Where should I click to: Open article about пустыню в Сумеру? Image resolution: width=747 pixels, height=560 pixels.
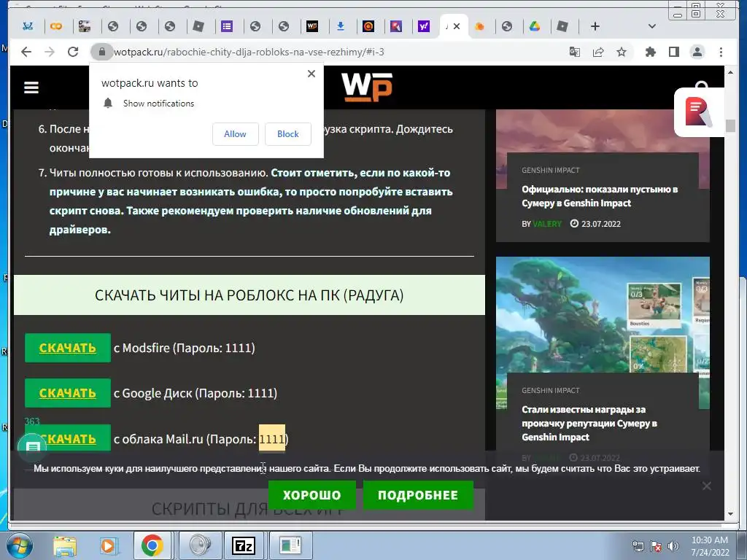600,196
